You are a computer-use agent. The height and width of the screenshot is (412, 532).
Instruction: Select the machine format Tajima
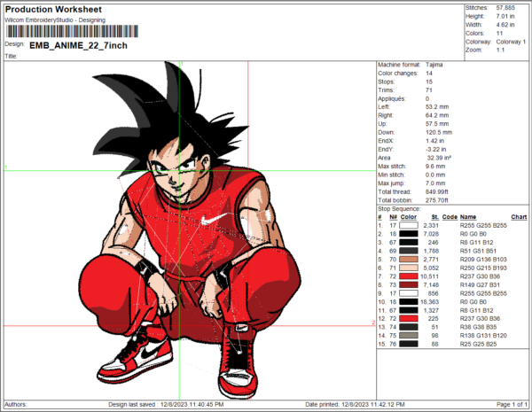tap(434, 65)
